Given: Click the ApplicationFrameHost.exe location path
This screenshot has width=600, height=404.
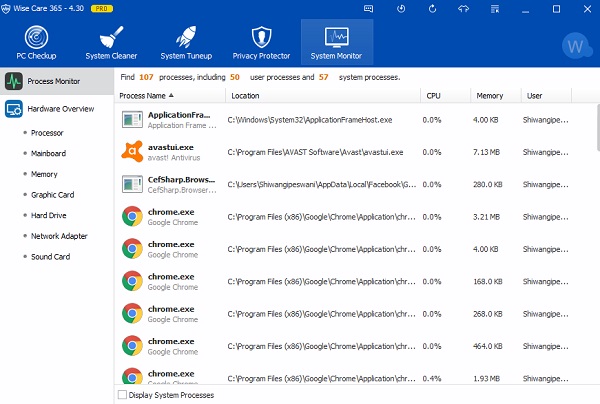Looking at the screenshot, I should click(x=310, y=120).
